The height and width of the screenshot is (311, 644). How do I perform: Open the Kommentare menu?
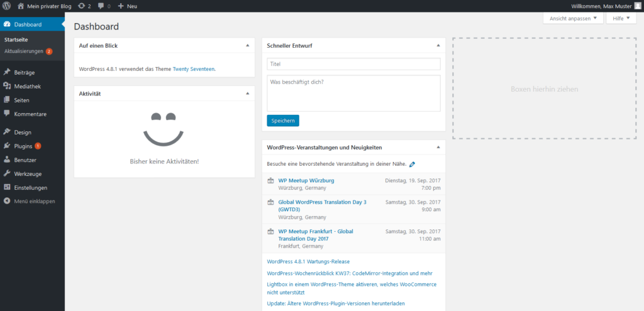pyautogui.click(x=32, y=114)
